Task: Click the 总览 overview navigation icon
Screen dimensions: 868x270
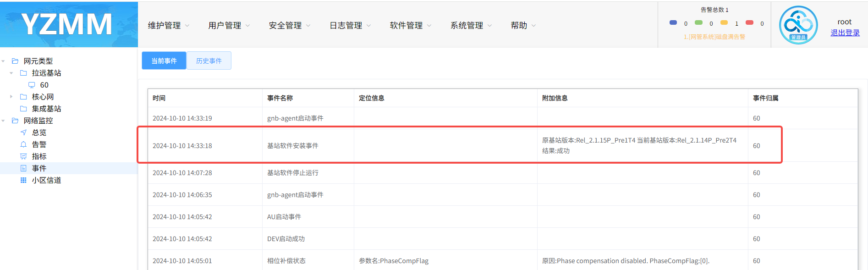Action: (x=23, y=132)
